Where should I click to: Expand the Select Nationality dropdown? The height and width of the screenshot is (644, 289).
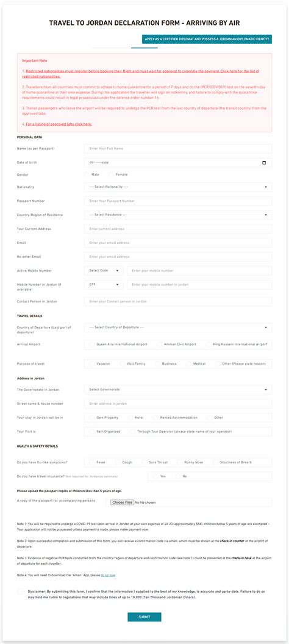tap(178, 187)
